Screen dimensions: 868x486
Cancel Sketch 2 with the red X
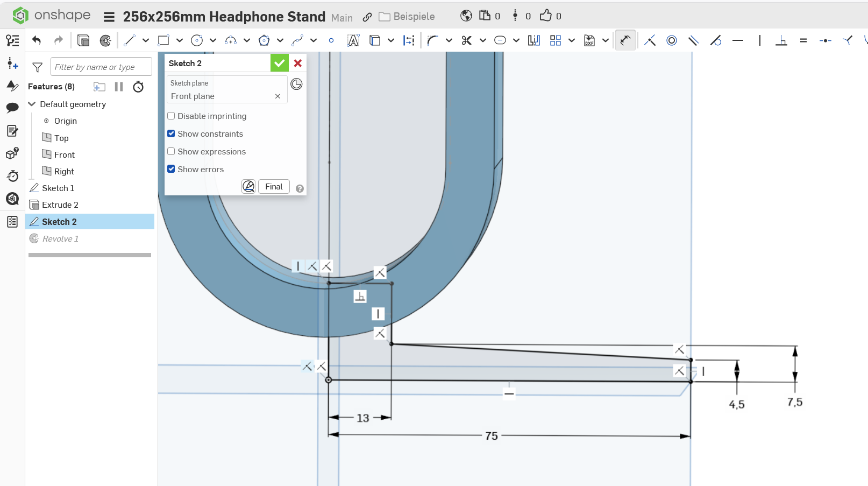coord(298,63)
